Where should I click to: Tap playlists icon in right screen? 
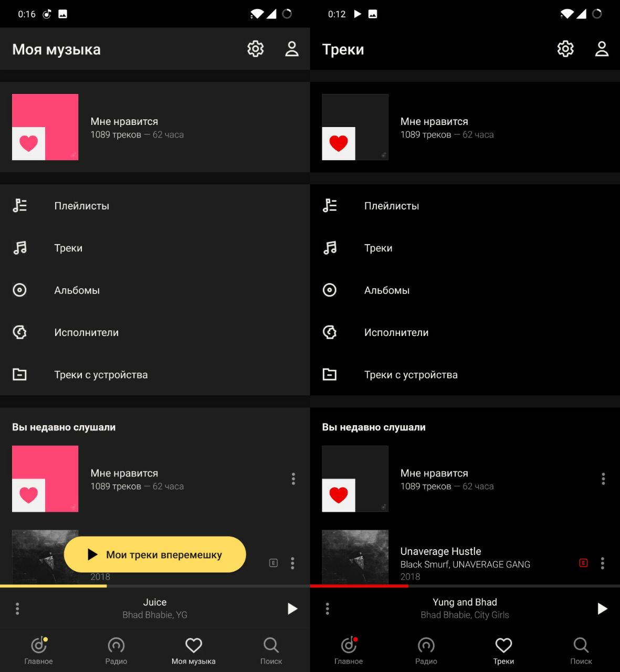330,205
